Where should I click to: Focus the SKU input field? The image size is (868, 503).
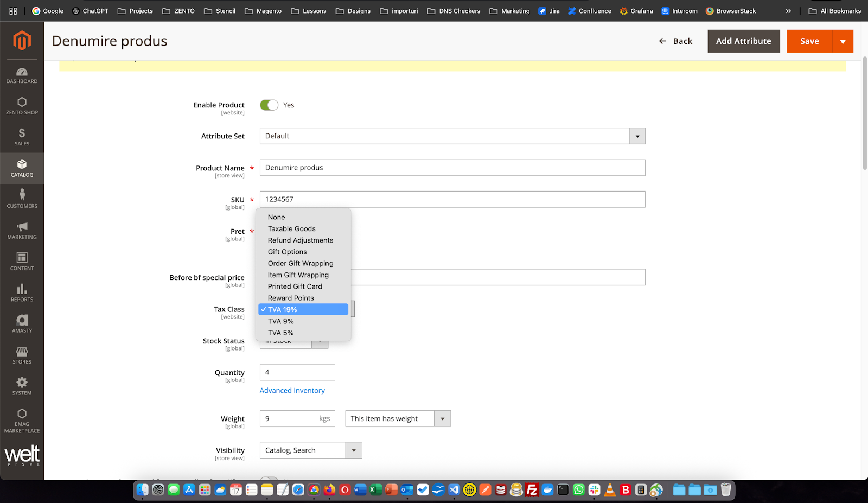[x=452, y=199]
